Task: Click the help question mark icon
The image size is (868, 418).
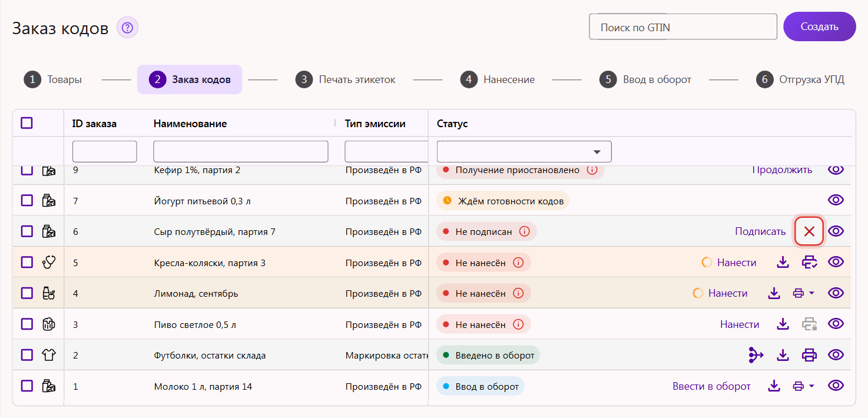Action: [x=127, y=28]
